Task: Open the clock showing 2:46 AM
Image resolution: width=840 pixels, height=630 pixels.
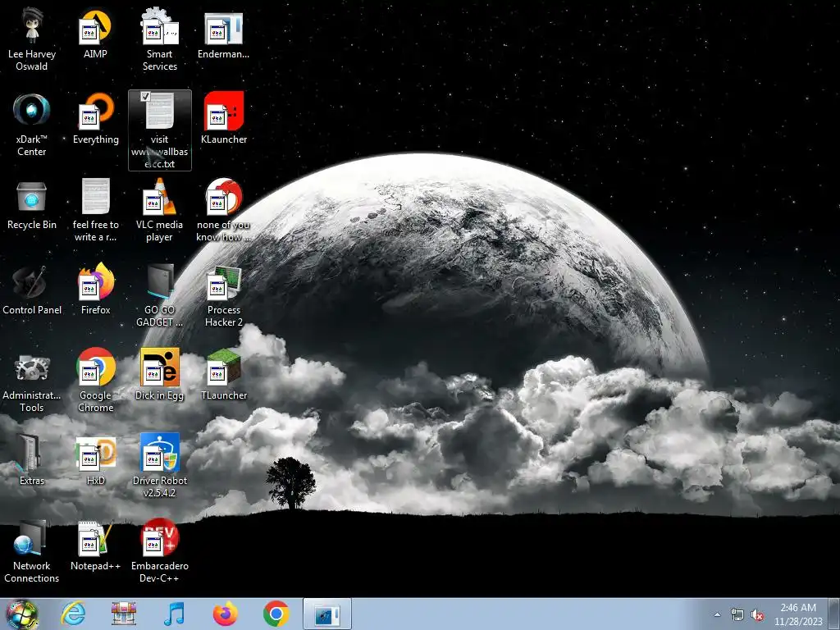Action: [798, 614]
